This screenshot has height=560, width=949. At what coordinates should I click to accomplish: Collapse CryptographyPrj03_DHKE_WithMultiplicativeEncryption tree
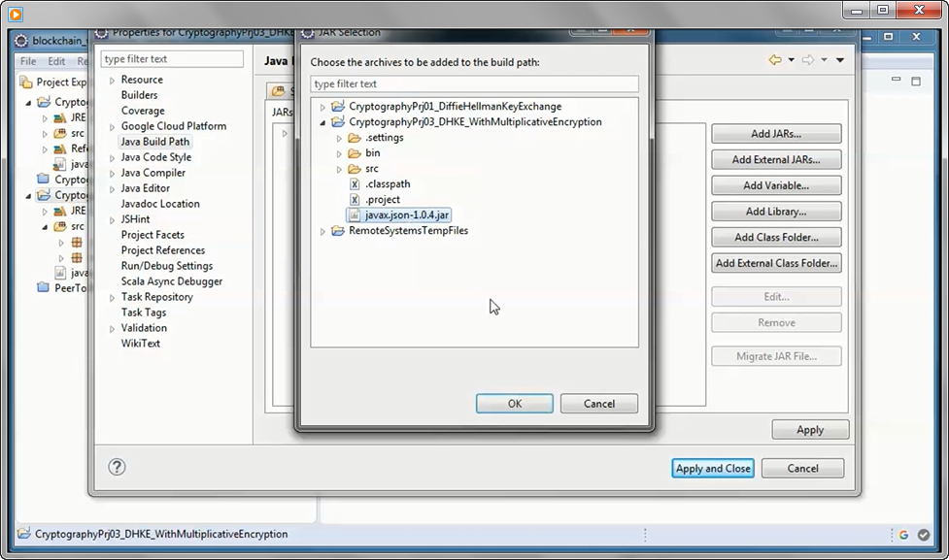tap(323, 121)
